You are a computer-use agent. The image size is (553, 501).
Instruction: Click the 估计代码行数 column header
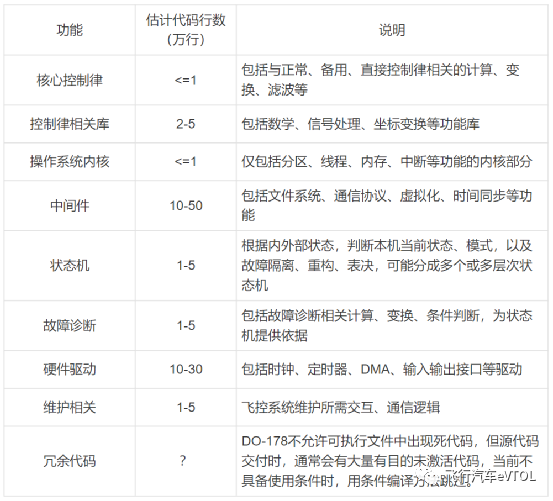(x=186, y=30)
